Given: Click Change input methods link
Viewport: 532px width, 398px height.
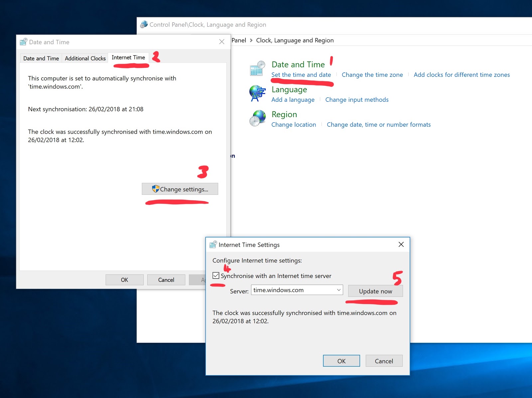Looking at the screenshot, I should [x=357, y=100].
